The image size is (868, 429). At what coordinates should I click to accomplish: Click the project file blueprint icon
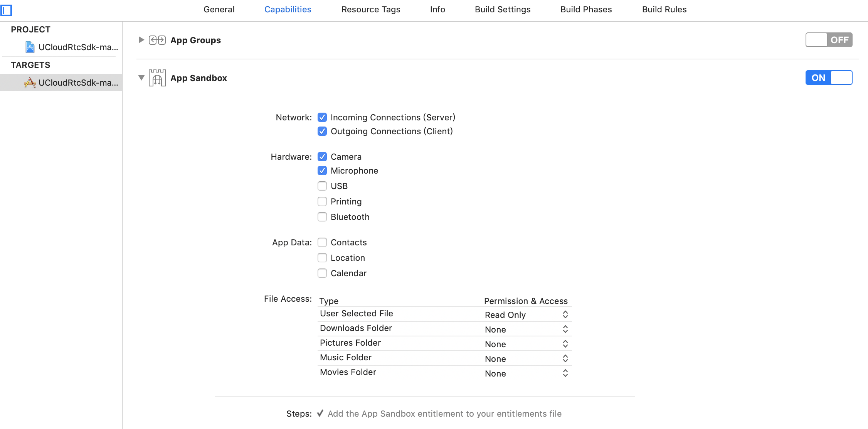point(30,47)
